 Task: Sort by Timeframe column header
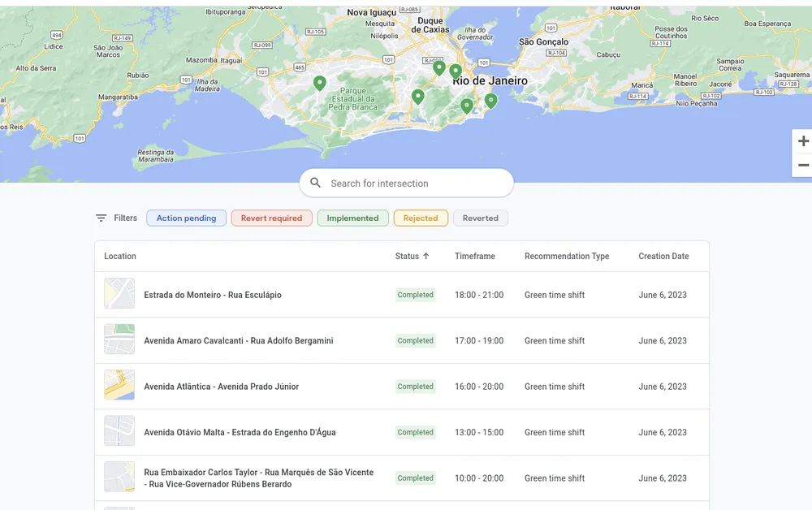click(x=474, y=257)
